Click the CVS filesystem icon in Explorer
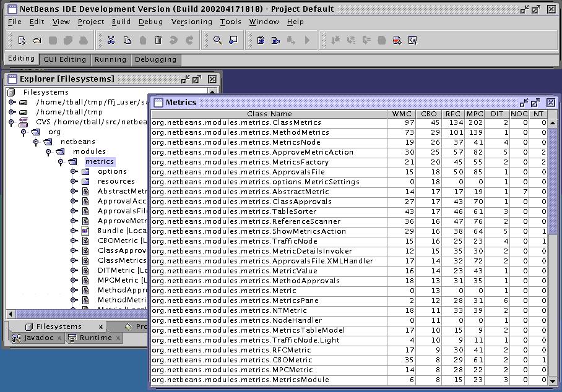 pos(23,122)
